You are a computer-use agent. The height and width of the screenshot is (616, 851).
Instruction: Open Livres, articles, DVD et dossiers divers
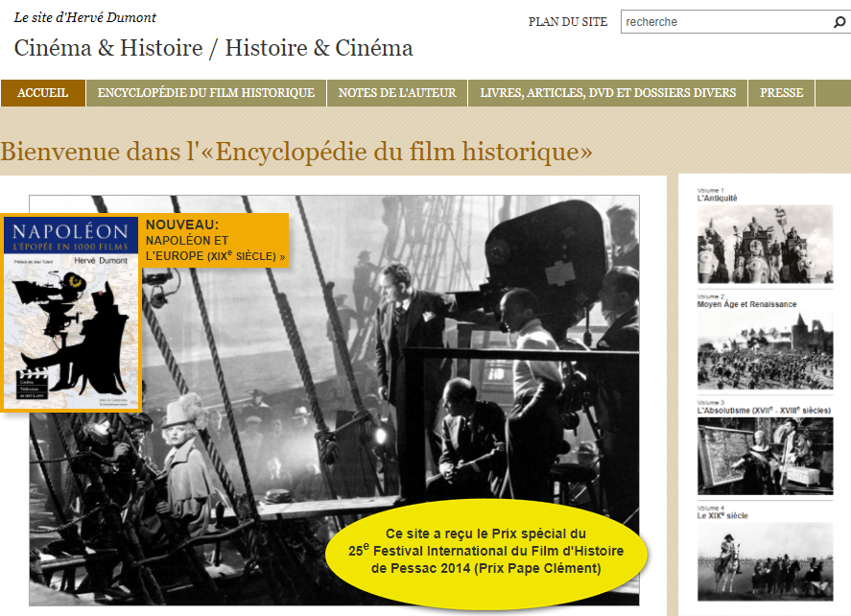[x=607, y=93]
